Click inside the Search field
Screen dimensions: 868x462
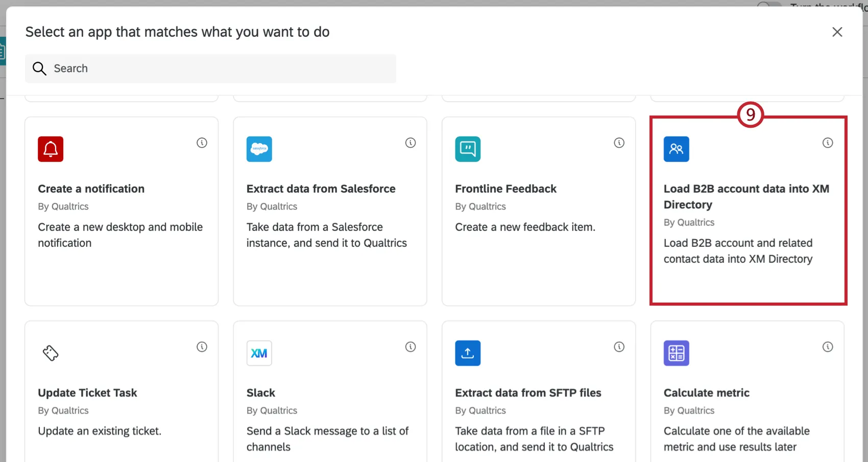(210, 68)
